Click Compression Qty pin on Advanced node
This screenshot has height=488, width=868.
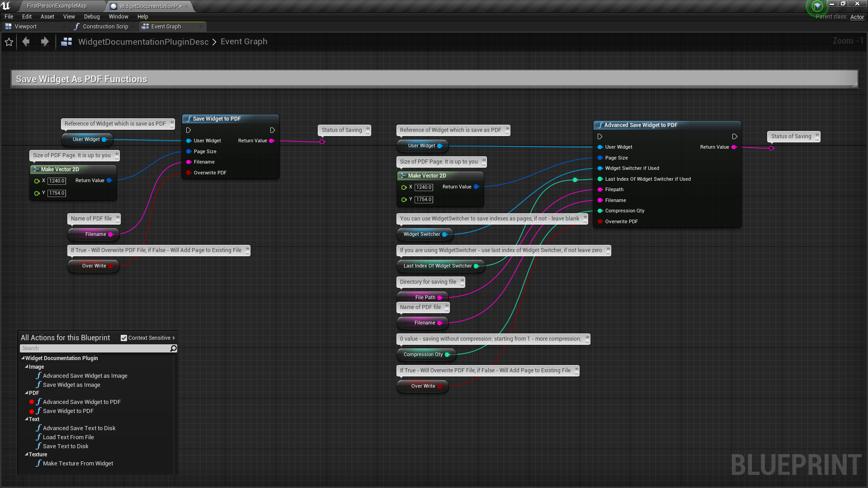tap(600, 211)
